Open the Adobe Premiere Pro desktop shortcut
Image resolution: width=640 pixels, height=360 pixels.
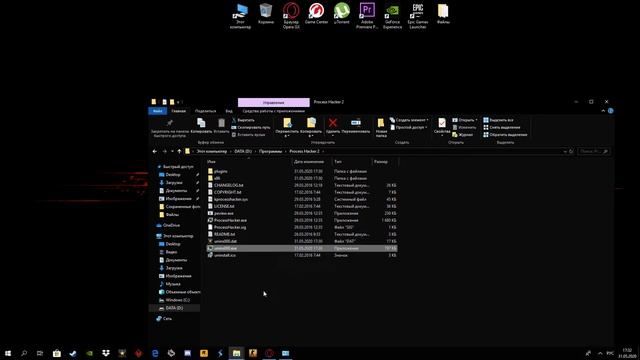[x=367, y=16]
